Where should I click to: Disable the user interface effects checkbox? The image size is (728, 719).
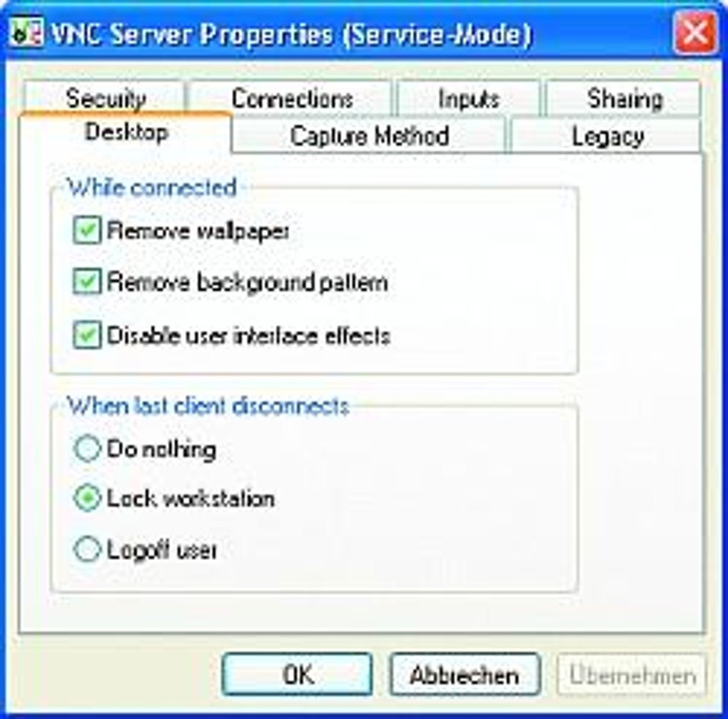click(87, 335)
